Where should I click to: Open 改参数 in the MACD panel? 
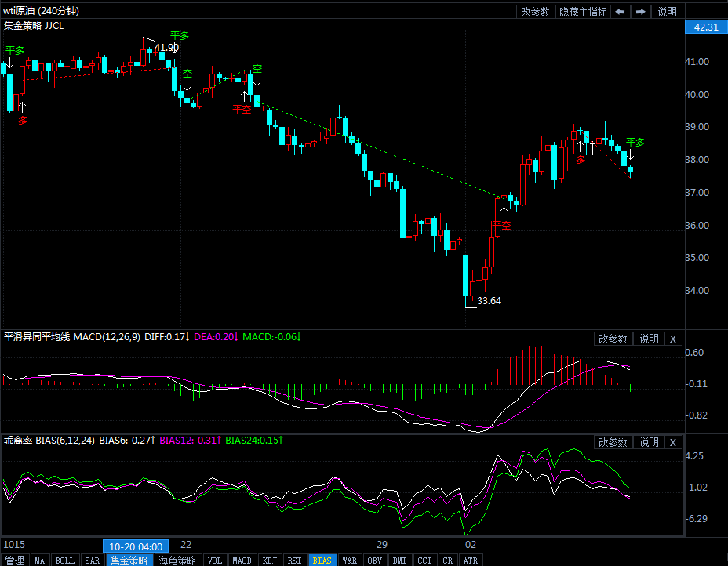(613, 339)
